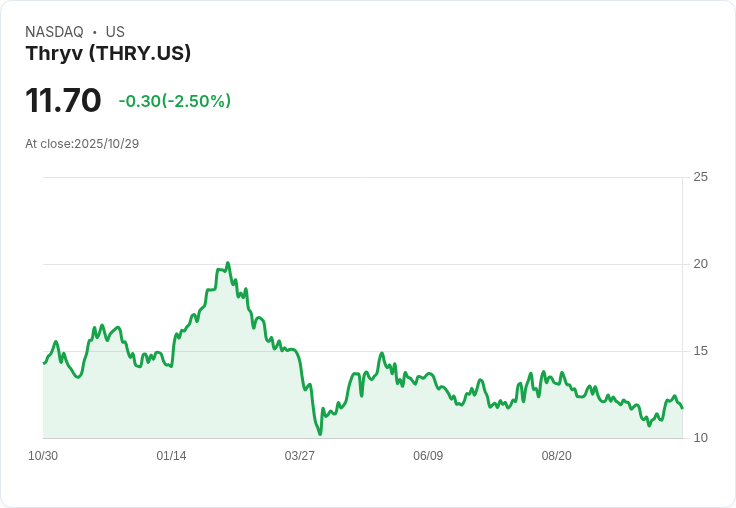Click the US market label
Image resolution: width=736 pixels, height=508 pixels.
[115, 32]
